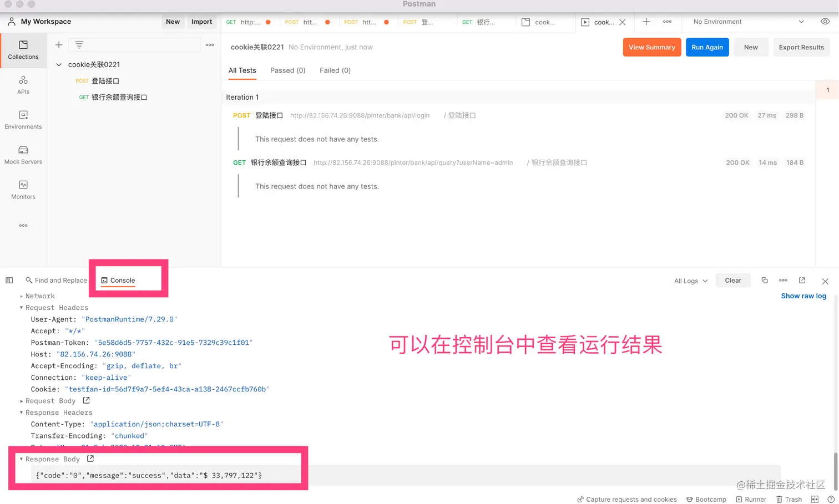Switch to the GET 银行... request tab

pos(486,22)
